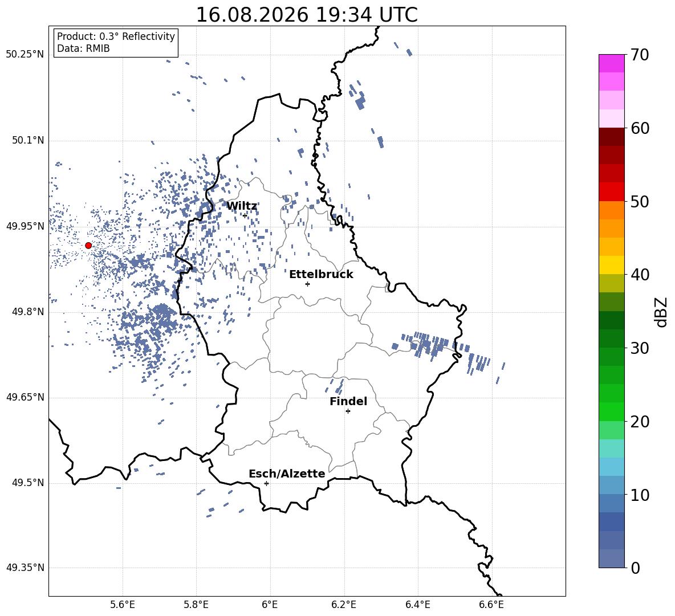675x616 pixels.
Task: Pick the green 20 dBZ colorbar segment
Action: tap(611, 411)
